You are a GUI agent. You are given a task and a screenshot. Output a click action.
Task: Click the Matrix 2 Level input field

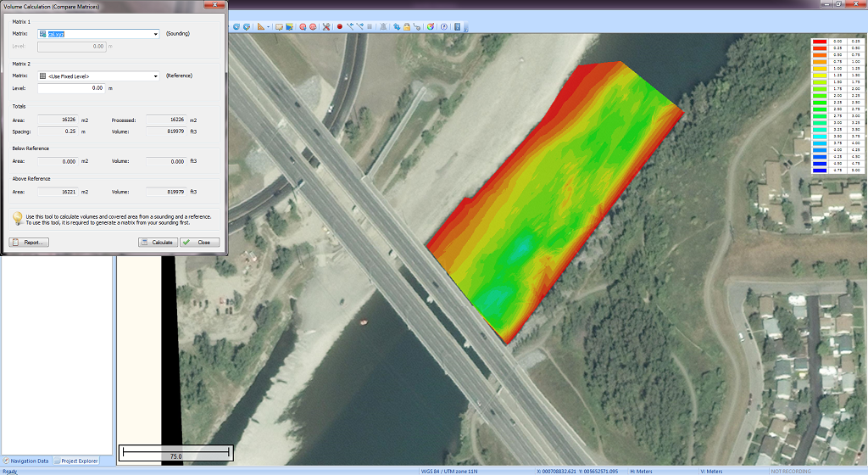click(72, 87)
